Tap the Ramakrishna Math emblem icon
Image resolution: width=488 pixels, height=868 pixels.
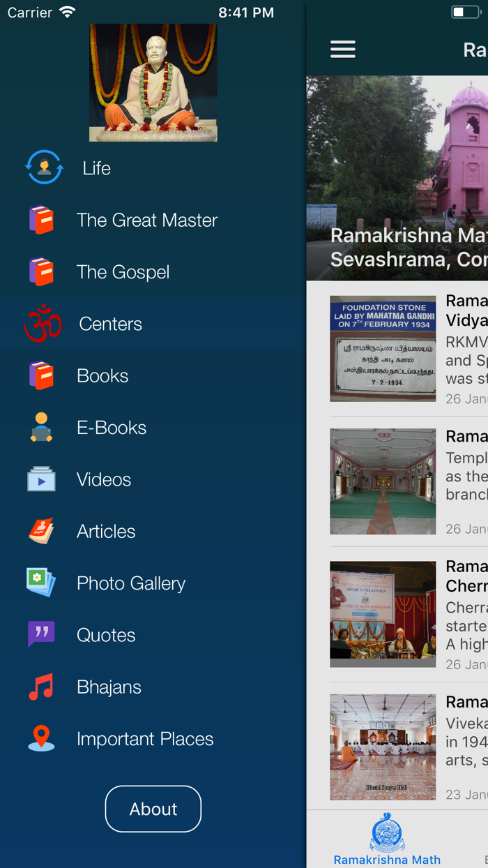click(387, 832)
